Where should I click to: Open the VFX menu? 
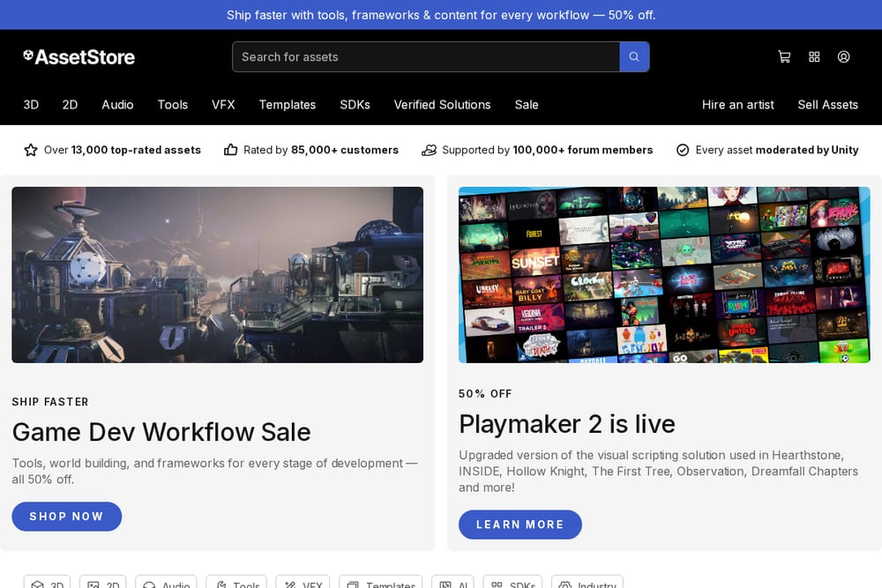point(223,105)
